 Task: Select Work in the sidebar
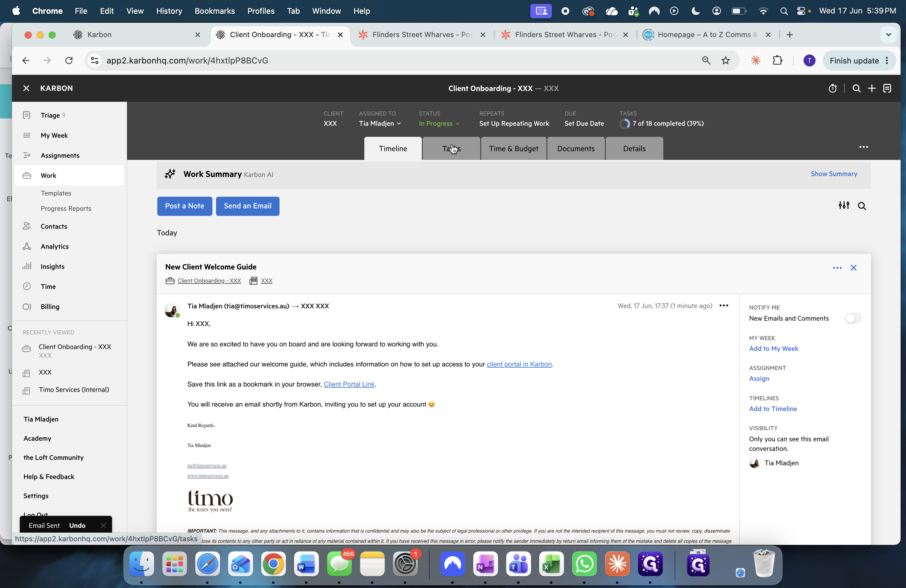(x=69, y=175)
